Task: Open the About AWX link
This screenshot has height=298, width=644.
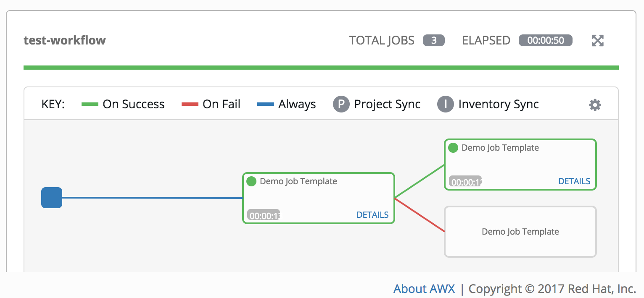Action: [x=424, y=289]
